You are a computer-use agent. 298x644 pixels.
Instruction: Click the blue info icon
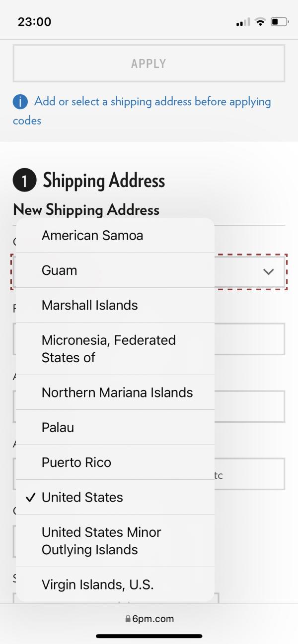coord(20,102)
